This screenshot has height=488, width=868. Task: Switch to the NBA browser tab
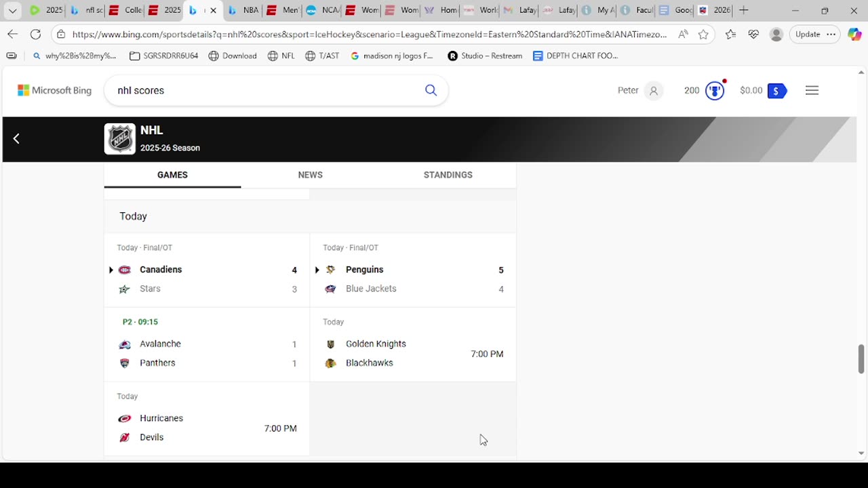point(243,10)
